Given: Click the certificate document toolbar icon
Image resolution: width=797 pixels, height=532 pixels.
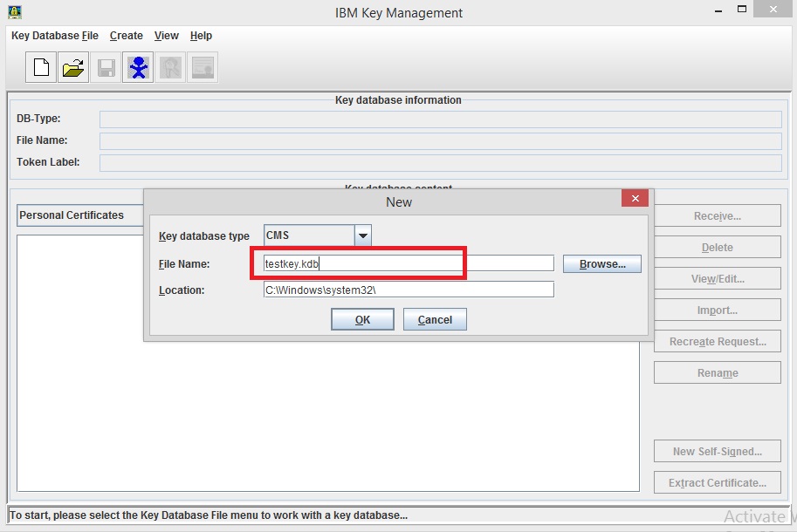Looking at the screenshot, I should [x=203, y=67].
